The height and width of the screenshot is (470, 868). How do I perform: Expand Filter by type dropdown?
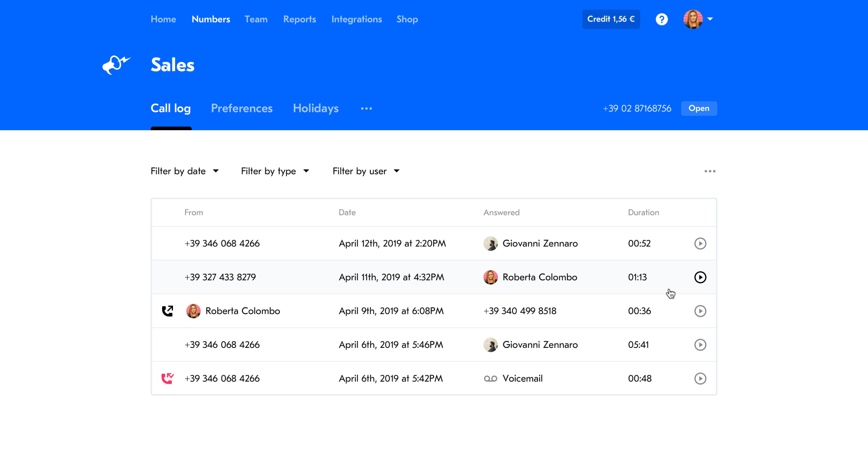275,171
